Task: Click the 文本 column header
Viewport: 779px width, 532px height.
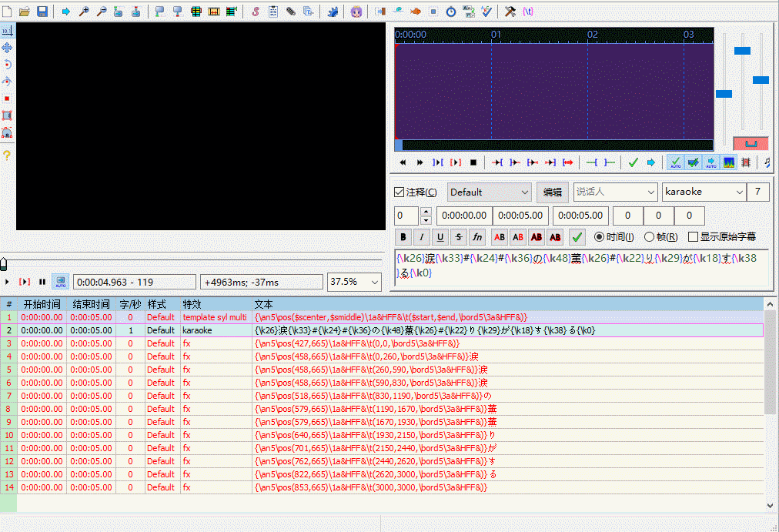Action: pos(263,304)
